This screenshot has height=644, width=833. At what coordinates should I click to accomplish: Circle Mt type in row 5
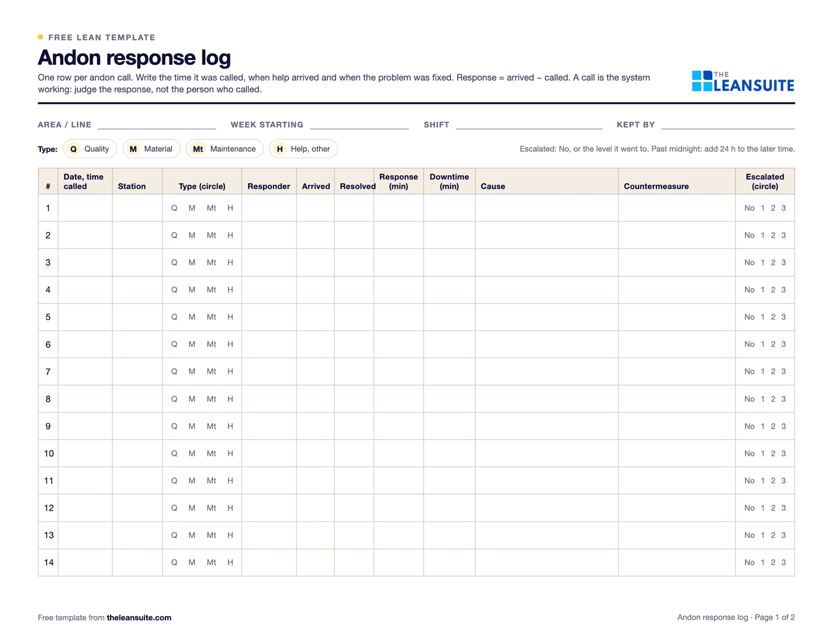[211, 317]
